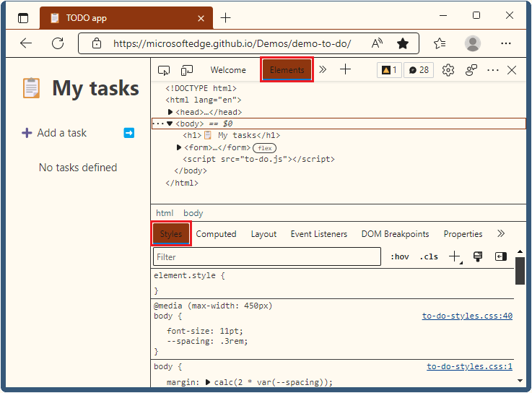
Task: Select the h1 My tasks node
Action: [x=232, y=136]
